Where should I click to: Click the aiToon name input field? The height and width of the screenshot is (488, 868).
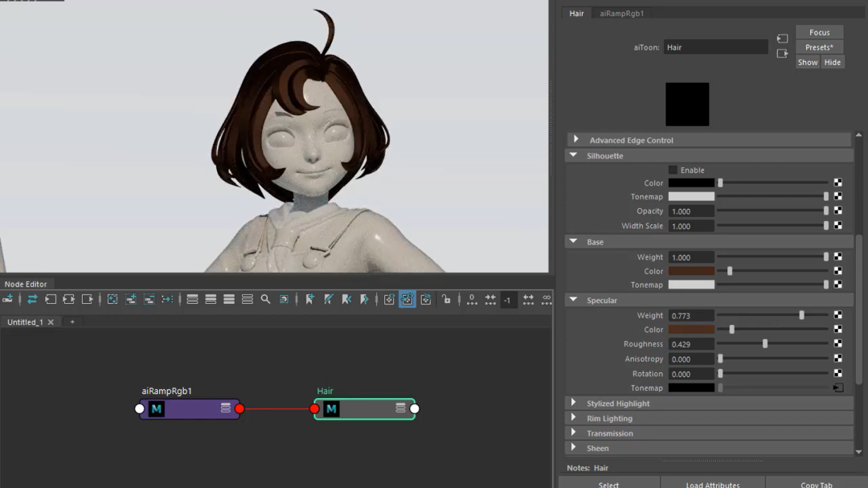(715, 47)
